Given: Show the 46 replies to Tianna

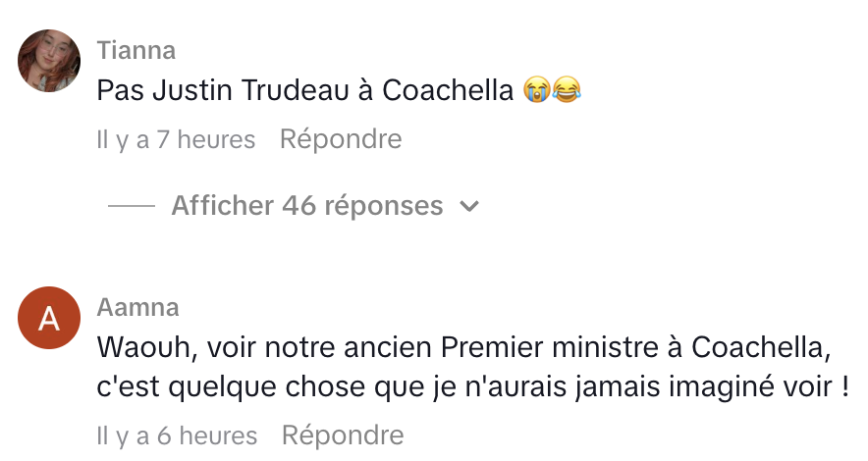Looking at the screenshot, I should (x=306, y=206).
